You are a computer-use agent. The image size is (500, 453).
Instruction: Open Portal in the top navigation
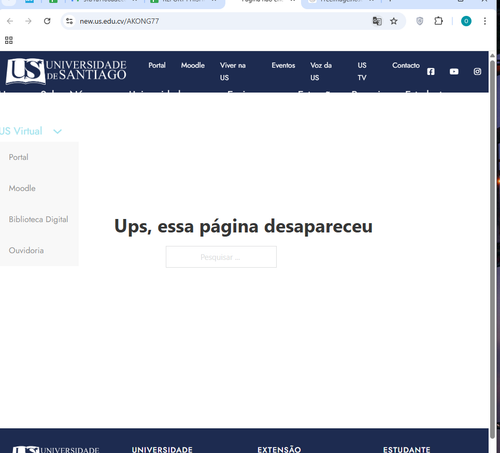click(x=157, y=65)
